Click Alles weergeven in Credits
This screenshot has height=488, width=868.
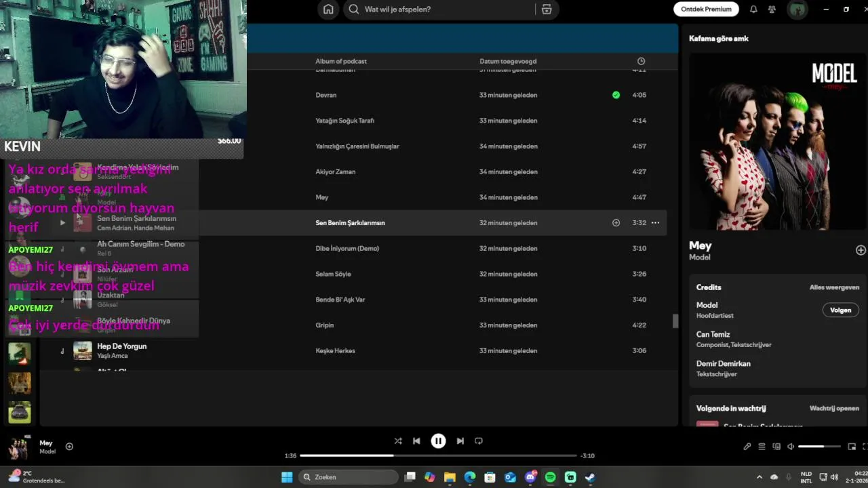pyautogui.click(x=834, y=287)
